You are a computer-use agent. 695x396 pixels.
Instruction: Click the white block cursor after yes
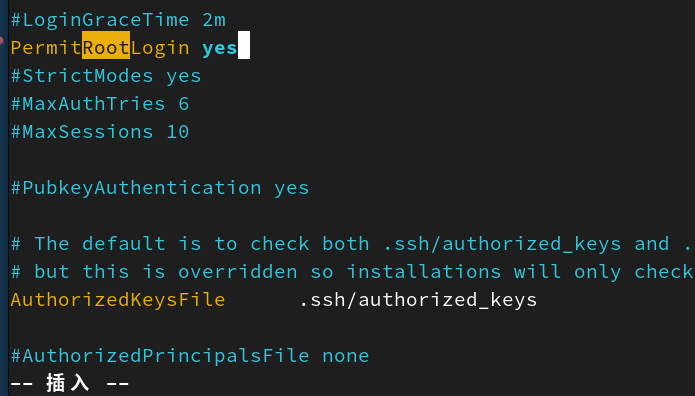point(244,45)
